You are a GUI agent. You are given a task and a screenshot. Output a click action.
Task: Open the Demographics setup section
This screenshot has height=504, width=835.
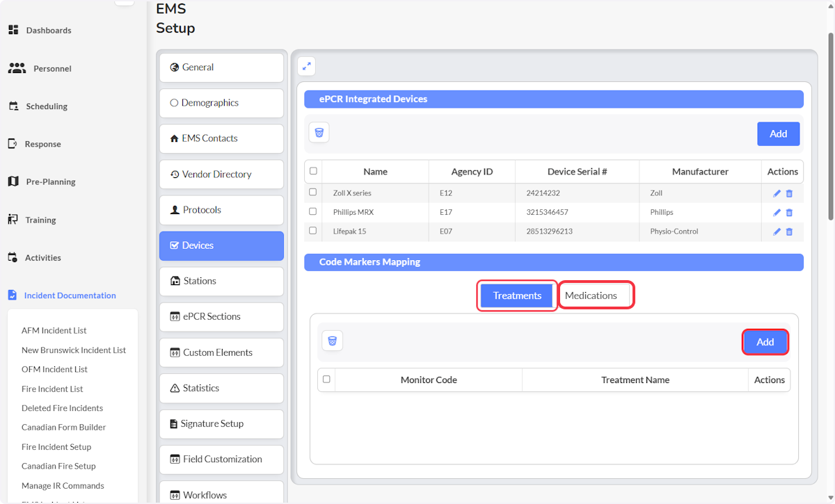221,103
